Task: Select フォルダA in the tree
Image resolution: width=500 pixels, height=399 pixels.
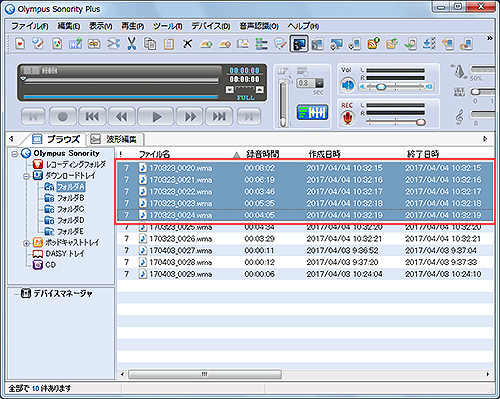Action: pyautogui.click(x=71, y=187)
